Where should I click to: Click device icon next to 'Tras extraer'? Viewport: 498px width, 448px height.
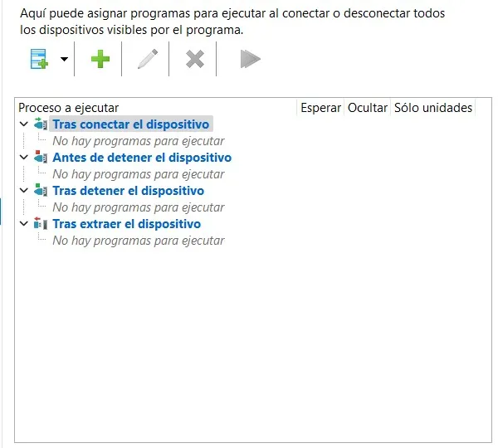pos(41,223)
